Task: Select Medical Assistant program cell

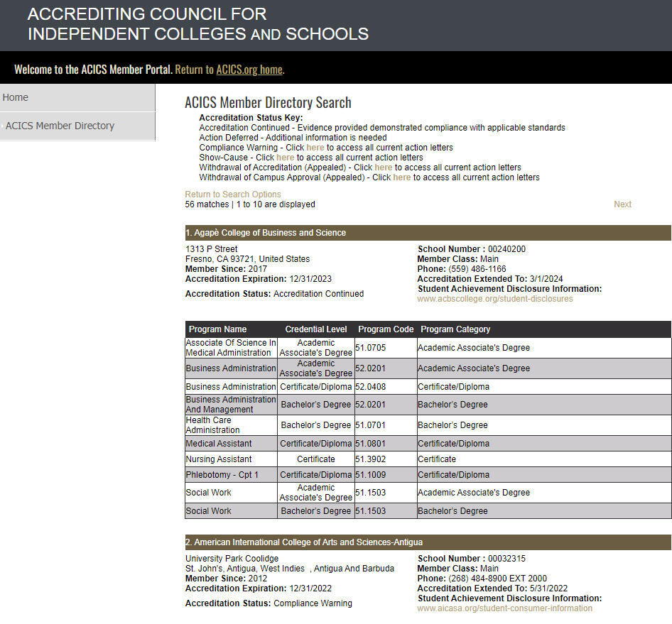Action: point(231,444)
